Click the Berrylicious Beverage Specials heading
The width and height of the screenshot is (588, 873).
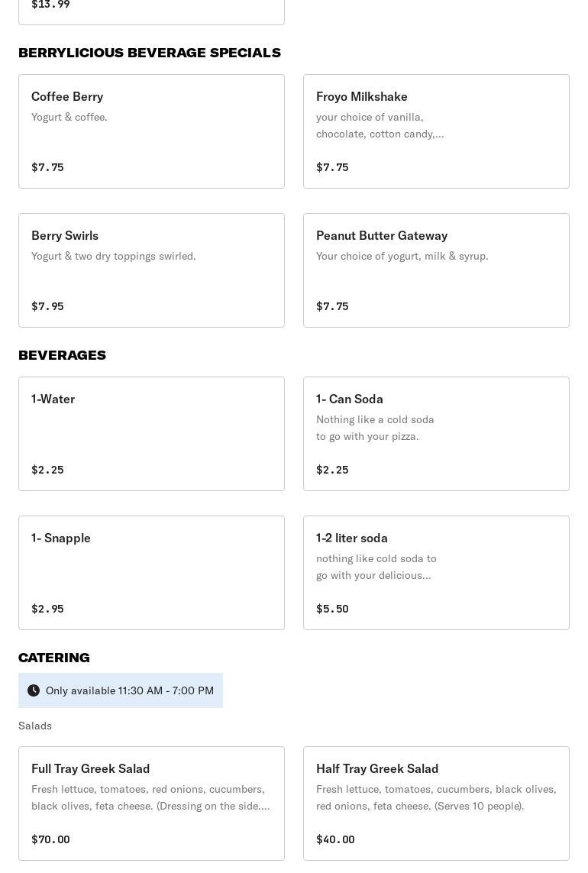(x=150, y=53)
